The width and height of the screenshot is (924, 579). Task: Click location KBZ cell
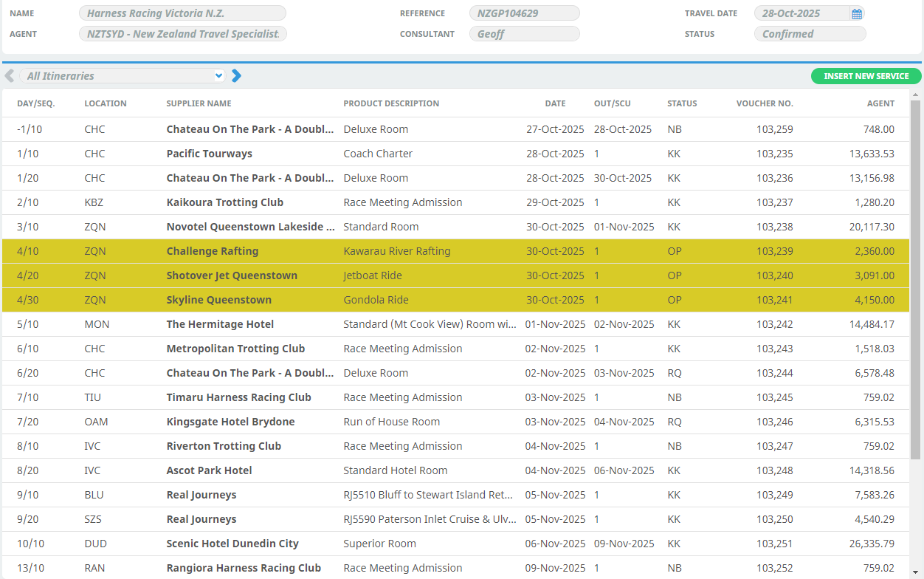(x=94, y=202)
